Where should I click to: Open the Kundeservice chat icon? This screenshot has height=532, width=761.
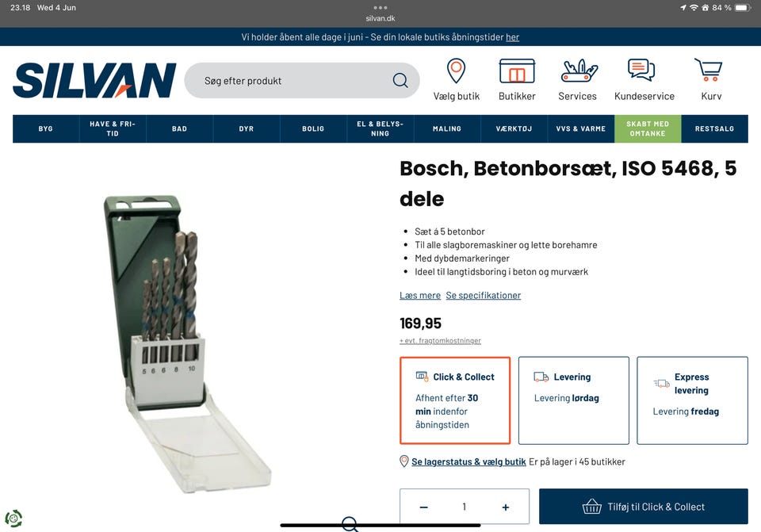coord(641,70)
